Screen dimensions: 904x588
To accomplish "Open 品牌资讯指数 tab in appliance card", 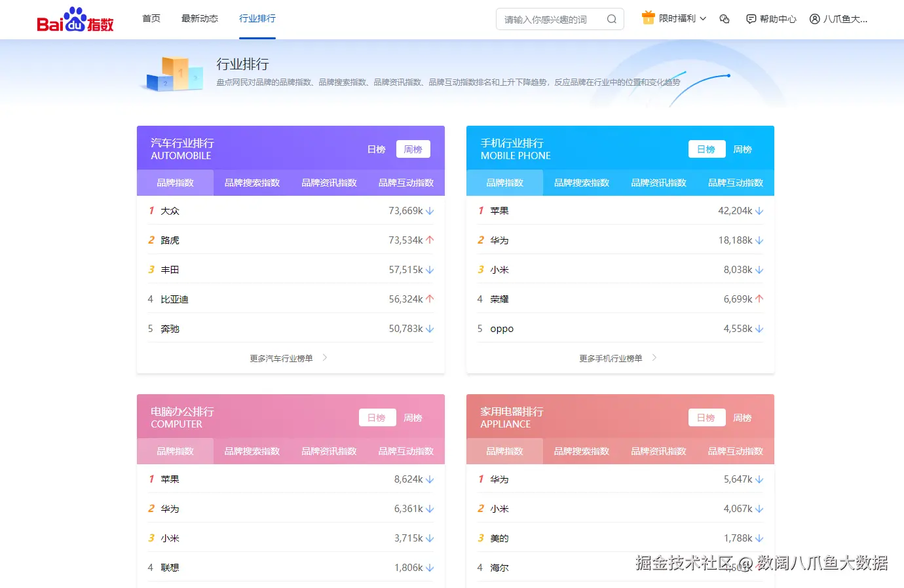I will [659, 451].
